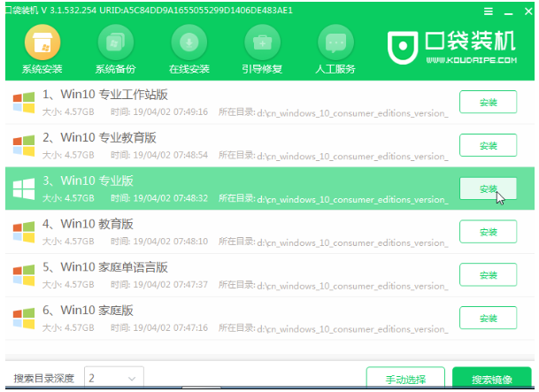Click Windows logo of Win10 教育版
The height and width of the screenshot is (392, 539).
point(24,232)
